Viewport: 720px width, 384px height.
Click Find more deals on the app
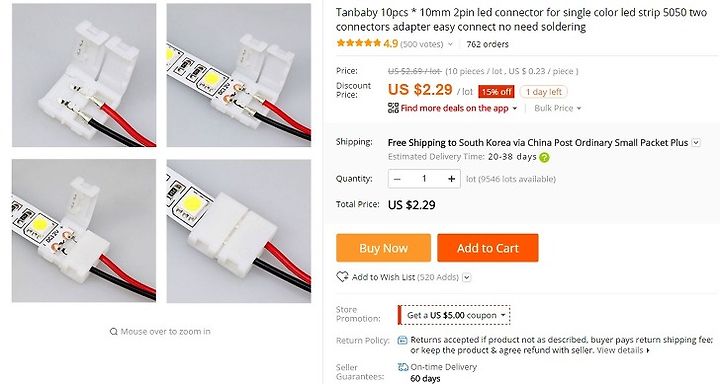454,108
